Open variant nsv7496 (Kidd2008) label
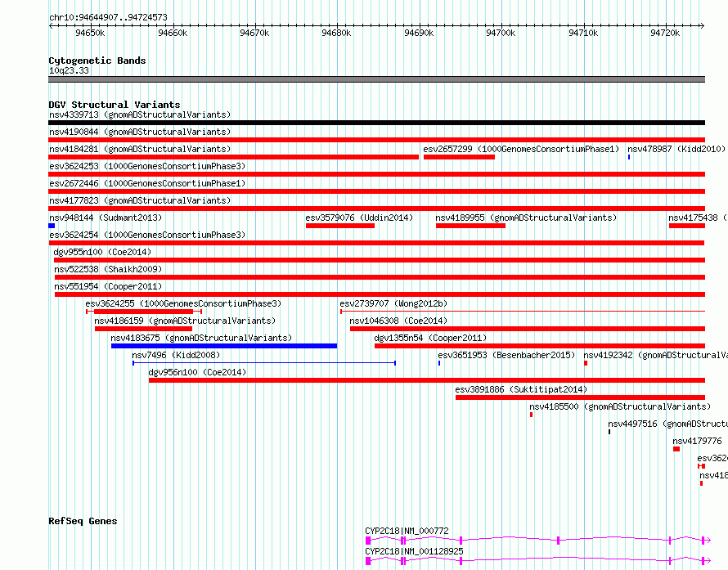Viewport: 728px width, 570px height. pos(176,355)
